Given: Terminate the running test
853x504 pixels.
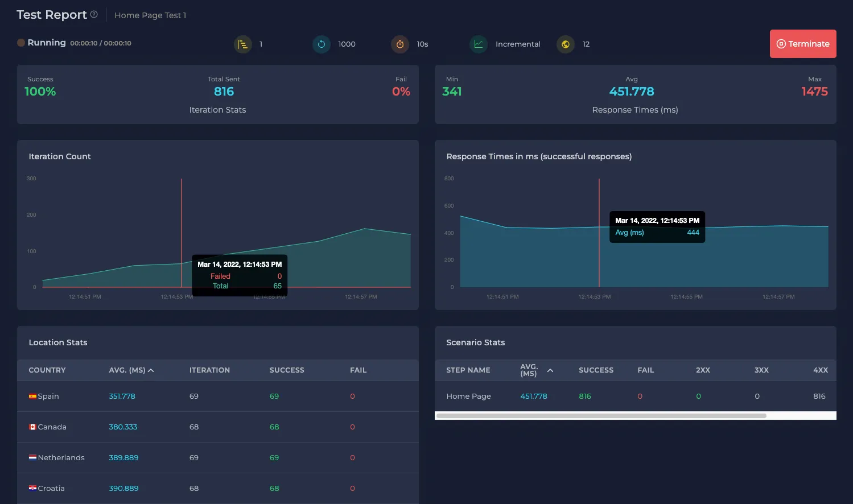Looking at the screenshot, I should tap(803, 44).
